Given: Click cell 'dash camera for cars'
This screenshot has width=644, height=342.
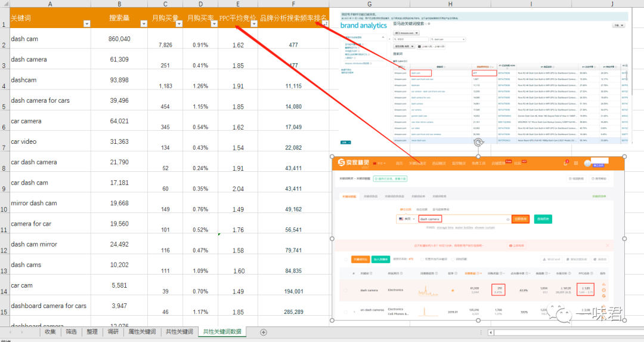Looking at the screenshot, I should (50, 100).
